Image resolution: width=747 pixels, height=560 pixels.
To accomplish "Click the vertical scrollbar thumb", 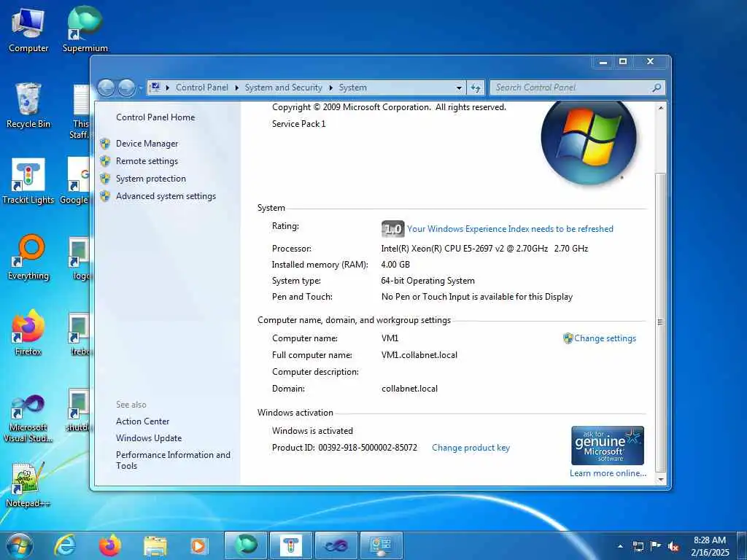I will click(661, 322).
